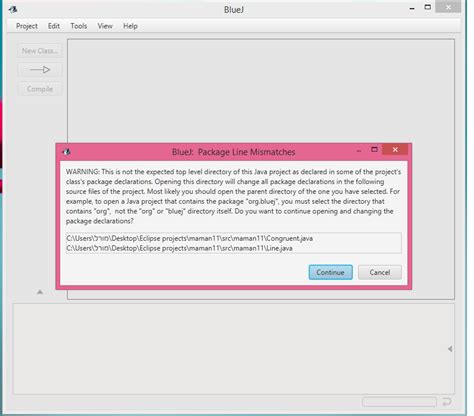Expand the object bench with the left triangle
Viewport: 474px width, 416px height.
pyautogui.click(x=450, y=349)
